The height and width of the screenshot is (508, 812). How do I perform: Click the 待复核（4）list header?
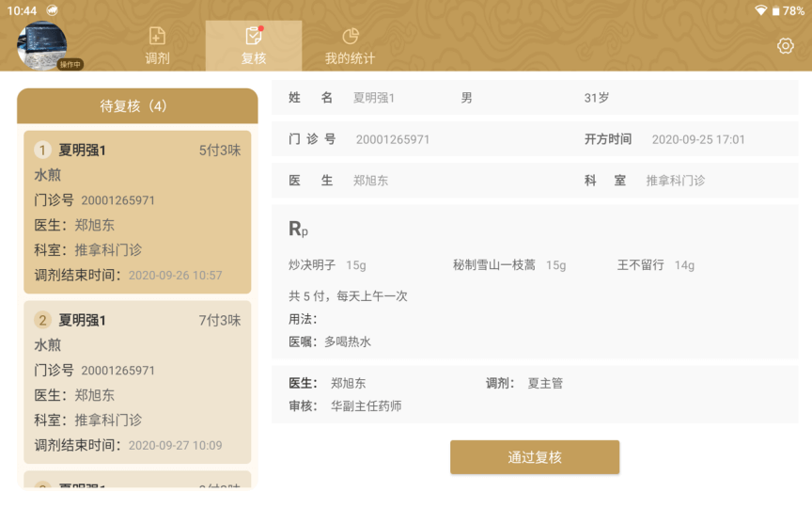tap(137, 106)
